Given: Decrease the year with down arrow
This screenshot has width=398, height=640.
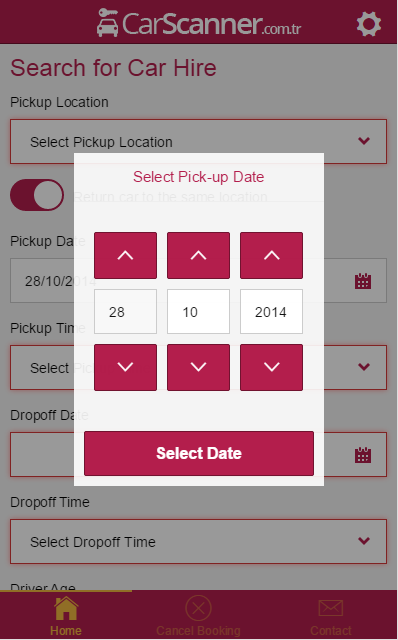Looking at the screenshot, I should [x=271, y=367].
